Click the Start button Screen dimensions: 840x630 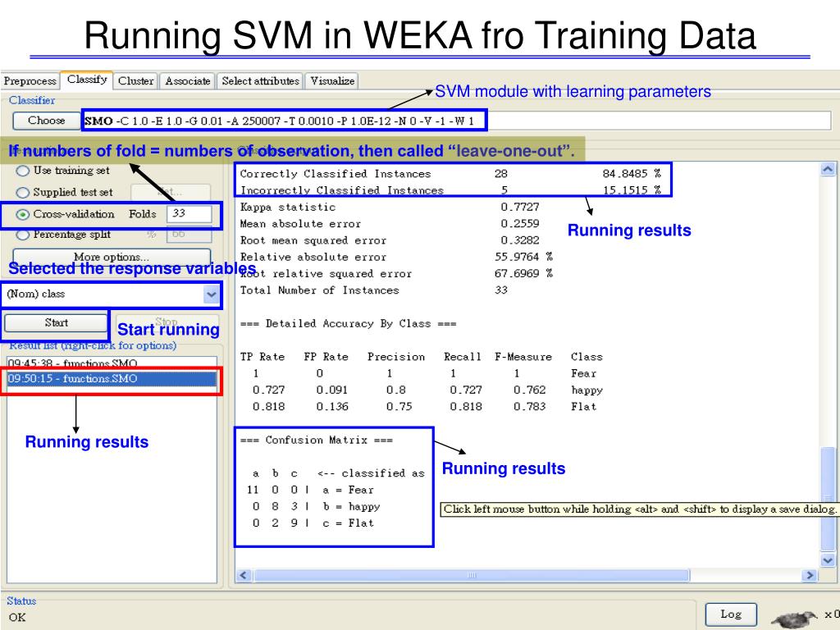(x=56, y=322)
